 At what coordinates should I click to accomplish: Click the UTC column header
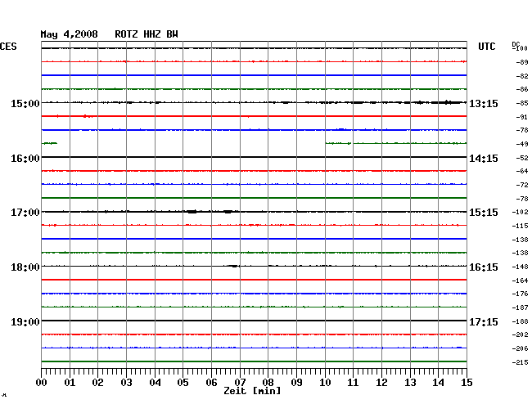(486, 47)
